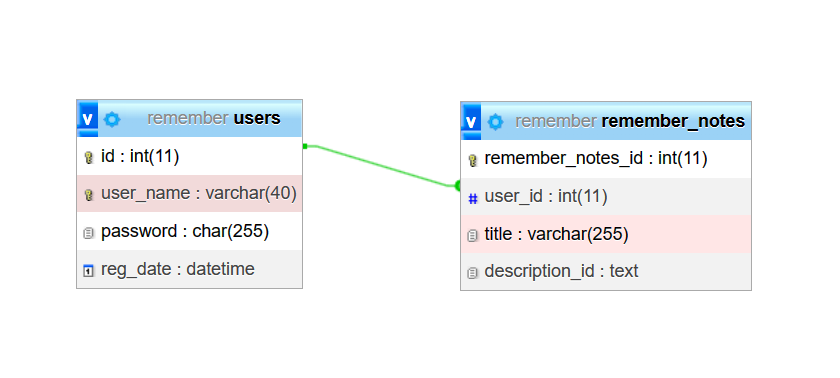Select the 'title : varchar(255)' column

coord(606,234)
